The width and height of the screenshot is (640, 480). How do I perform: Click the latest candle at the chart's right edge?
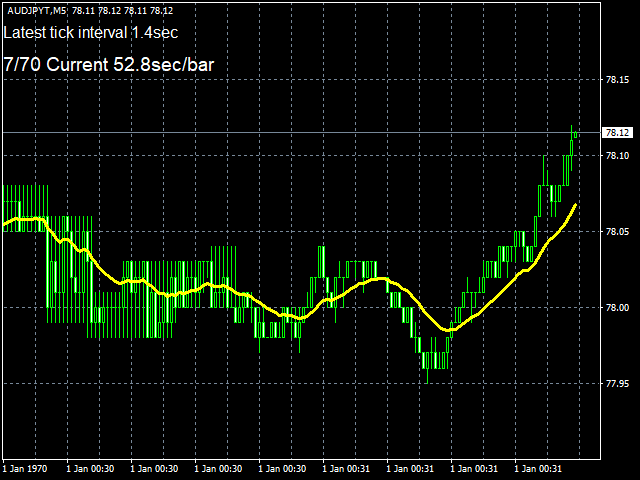pyautogui.click(x=576, y=135)
